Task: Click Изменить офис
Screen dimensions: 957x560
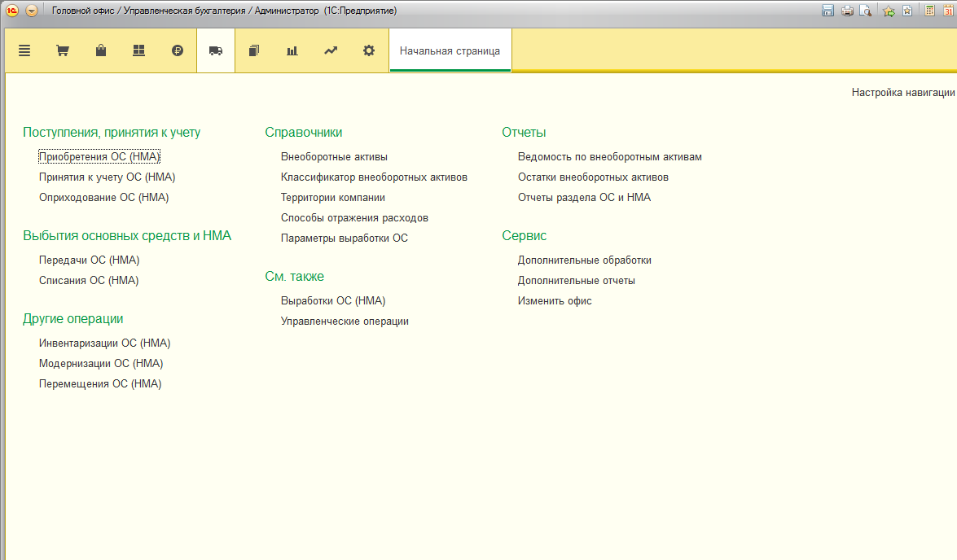Action: click(554, 300)
